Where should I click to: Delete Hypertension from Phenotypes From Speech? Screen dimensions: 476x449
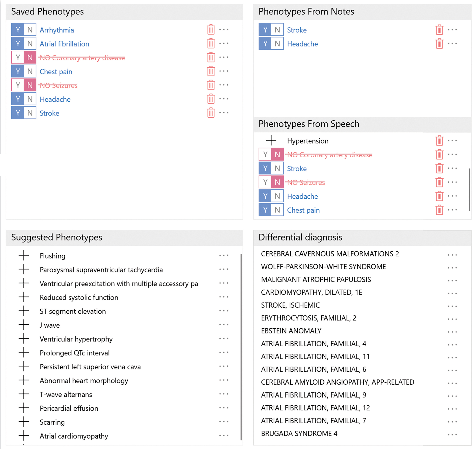pos(439,141)
